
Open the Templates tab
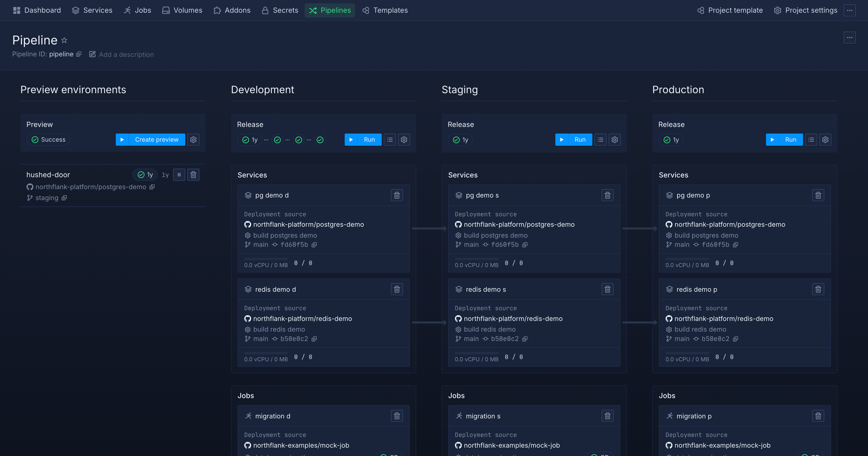(385, 10)
